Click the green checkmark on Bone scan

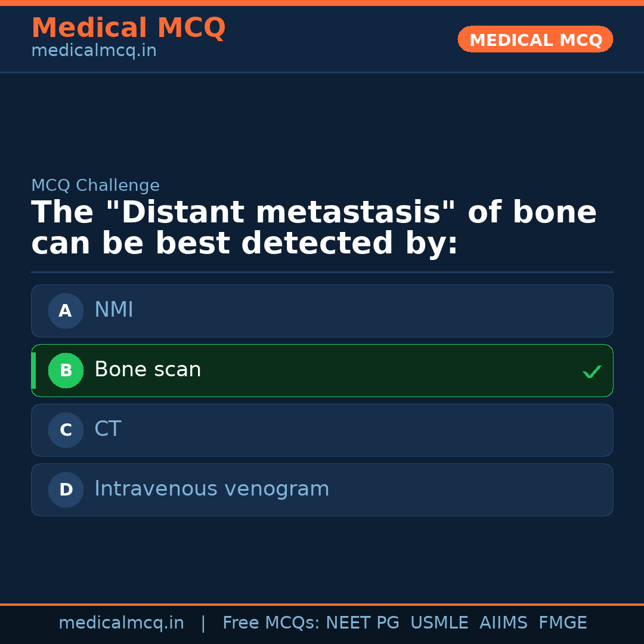point(592,371)
